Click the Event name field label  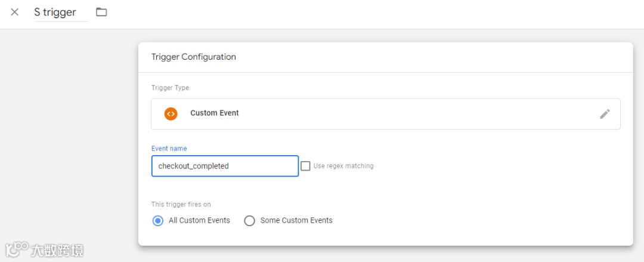pyautogui.click(x=169, y=149)
